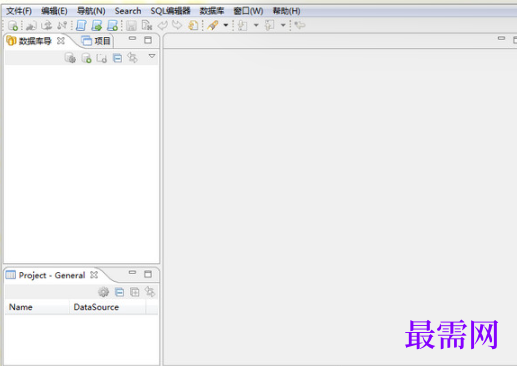Screen dimensions: 517x366
Task: Open the navigator view menu triangle
Action: 152,56
